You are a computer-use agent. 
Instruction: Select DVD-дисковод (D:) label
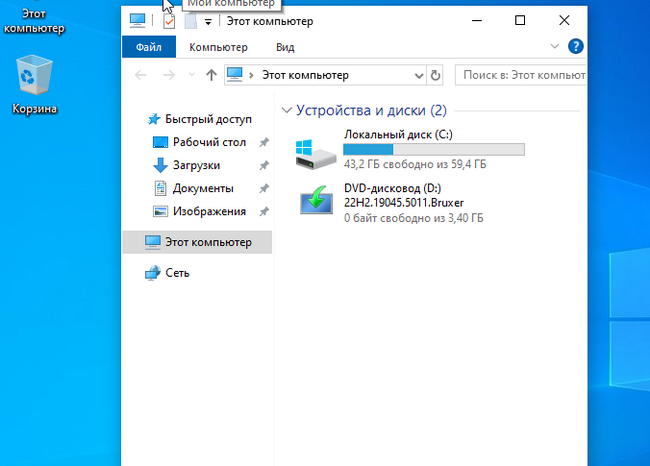coord(393,188)
